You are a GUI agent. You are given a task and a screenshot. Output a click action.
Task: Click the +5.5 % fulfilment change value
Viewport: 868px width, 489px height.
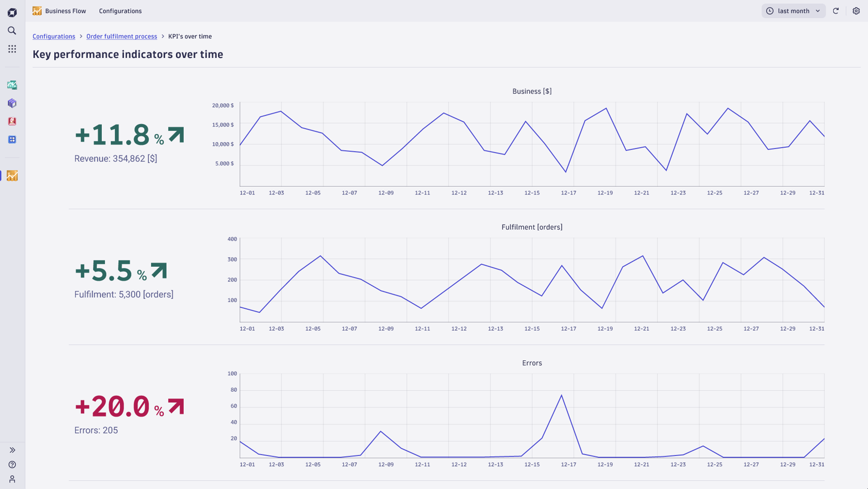[111, 270]
